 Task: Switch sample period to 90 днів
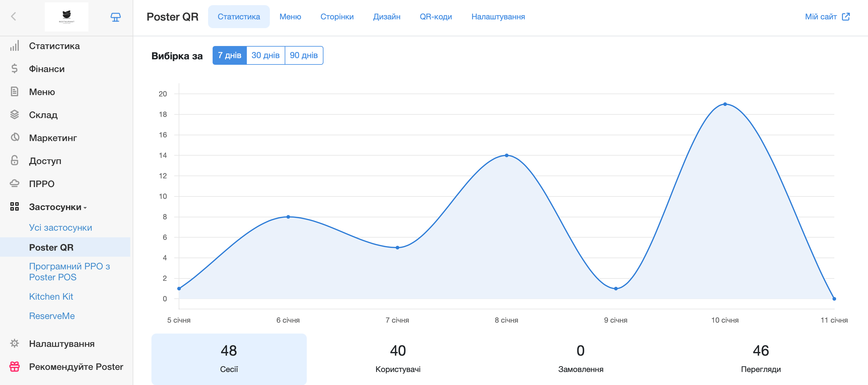303,55
